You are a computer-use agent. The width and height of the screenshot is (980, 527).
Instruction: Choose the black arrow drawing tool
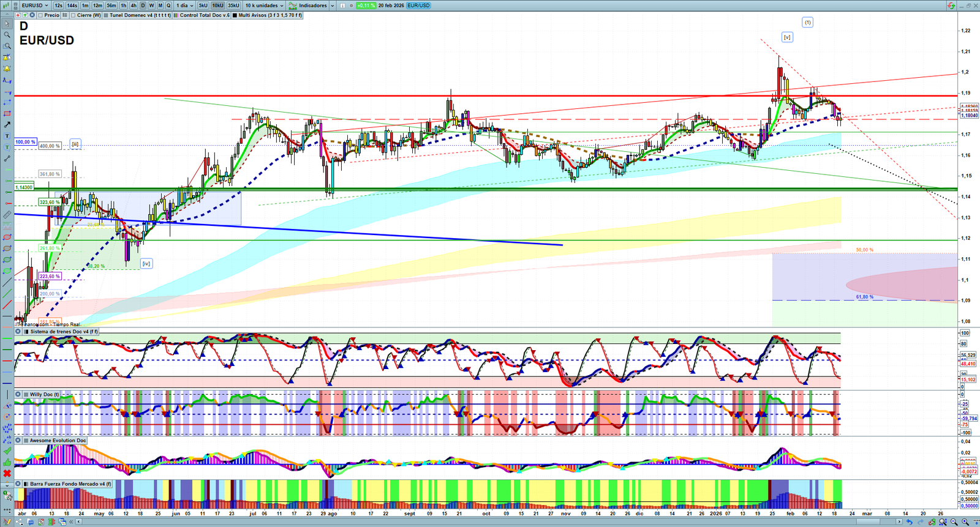[x=7, y=124]
